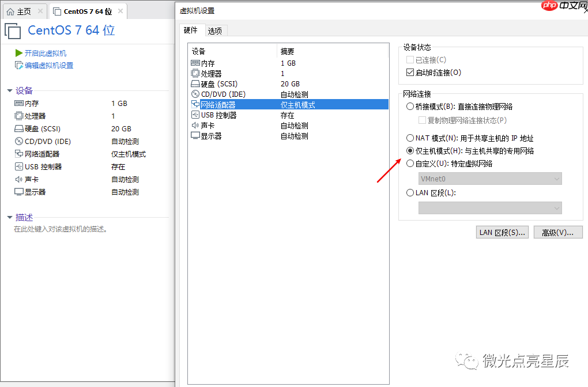Image resolution: width=588 pixels, height=387 pixels.
Task: Click 存在 summary for USB in settings dialog
Action: click(x=287, y=115)
